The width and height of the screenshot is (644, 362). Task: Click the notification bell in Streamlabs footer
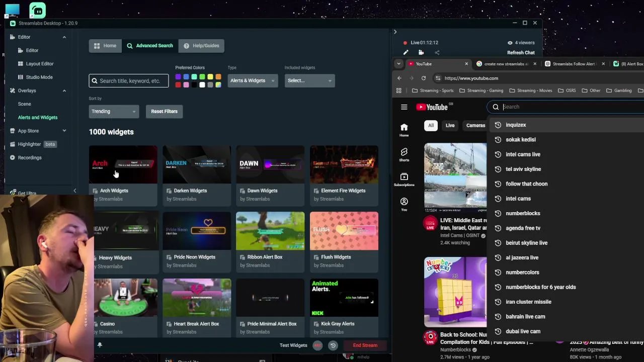[x=100, y=345]
